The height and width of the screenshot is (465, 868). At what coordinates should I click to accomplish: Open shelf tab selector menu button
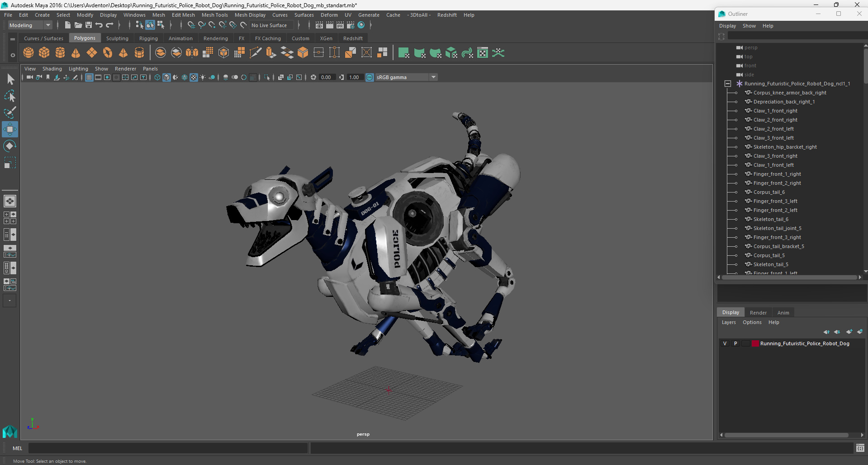coord(13,39)
